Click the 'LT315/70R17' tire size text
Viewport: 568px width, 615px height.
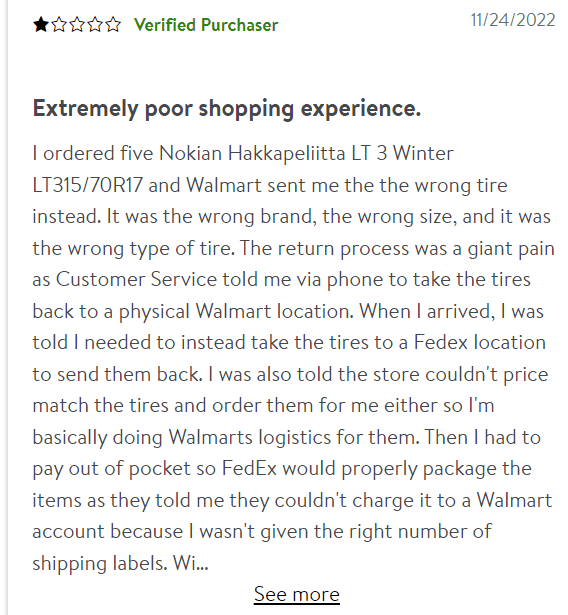(x=87, y=185)
